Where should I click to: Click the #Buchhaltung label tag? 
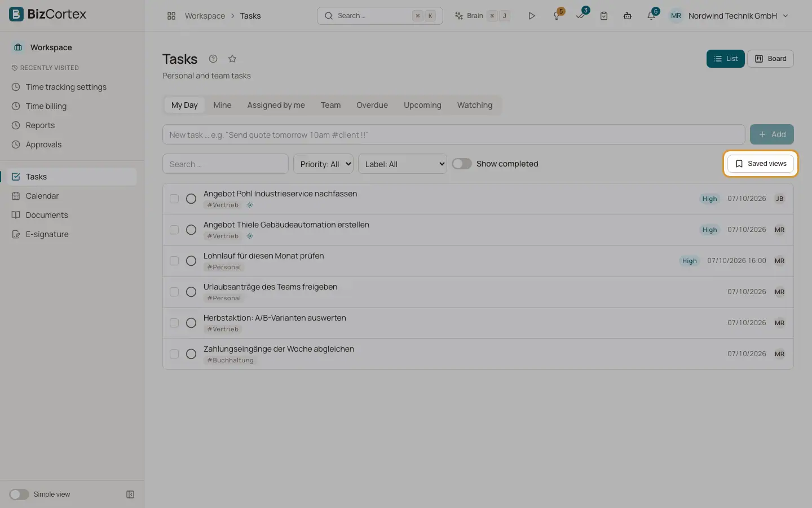[230, 360]
